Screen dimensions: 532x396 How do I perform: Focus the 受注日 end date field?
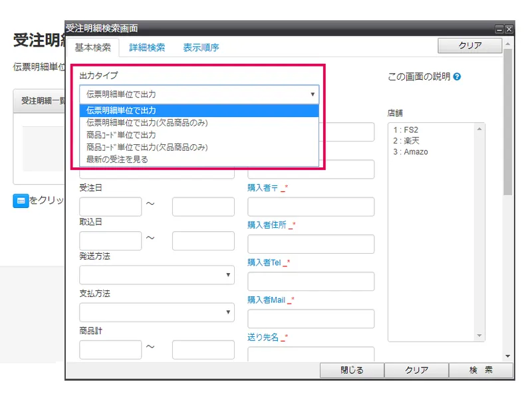(x=203, y=207)
